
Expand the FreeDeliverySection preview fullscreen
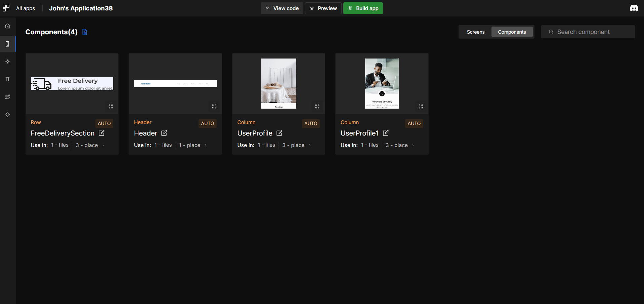111,106
